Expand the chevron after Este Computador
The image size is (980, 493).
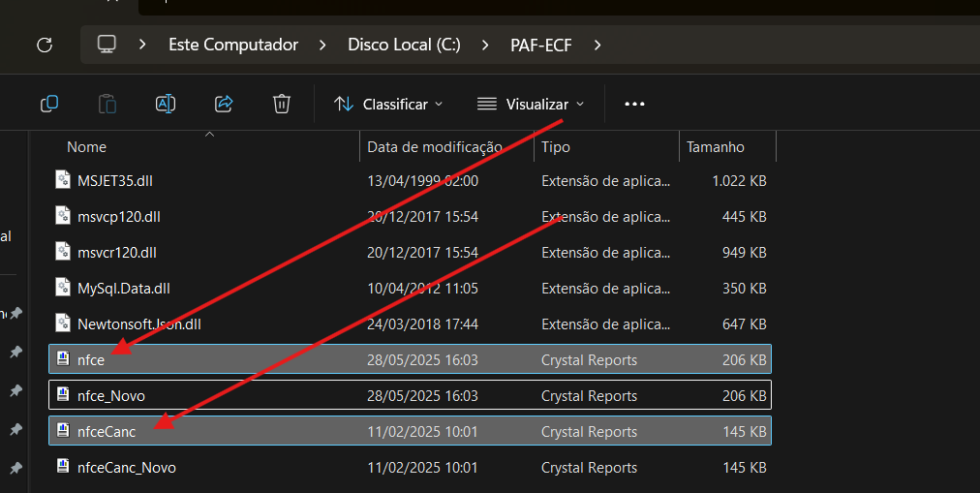[x=322, y=45]
